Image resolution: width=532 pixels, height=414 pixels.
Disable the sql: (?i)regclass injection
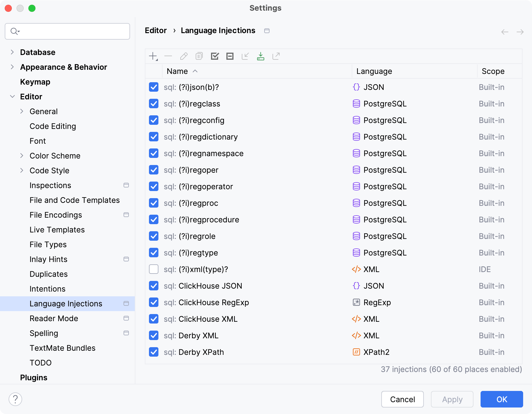click(x=153, y=104)
